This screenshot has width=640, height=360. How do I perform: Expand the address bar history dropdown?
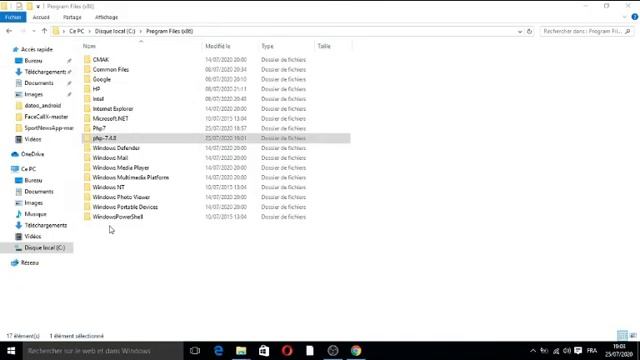[520, 31]
